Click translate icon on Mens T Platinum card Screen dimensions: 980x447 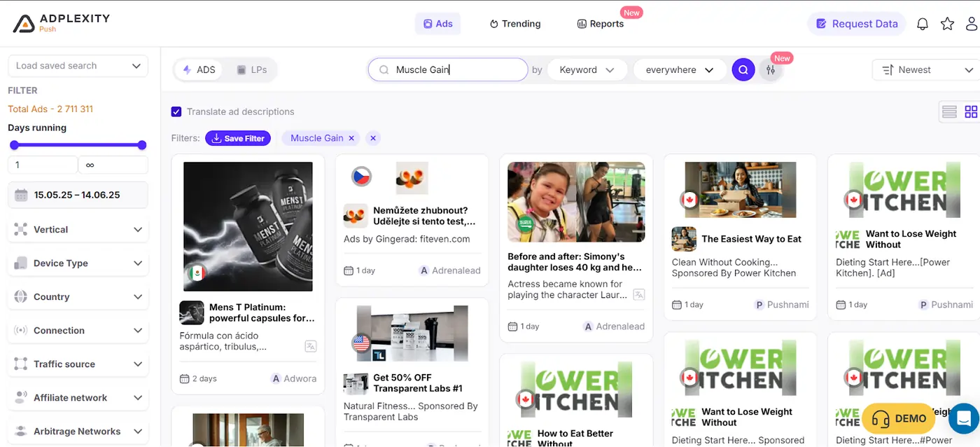pos(311,346)
